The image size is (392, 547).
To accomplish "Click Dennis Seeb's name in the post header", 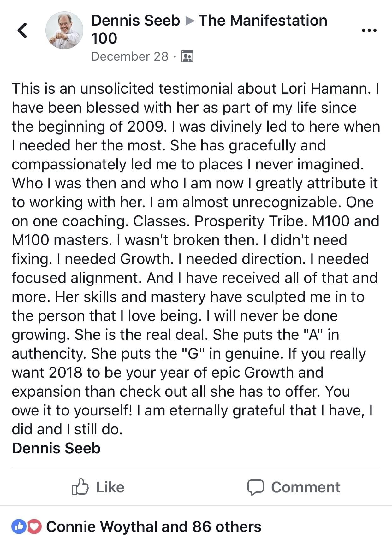I will point(135,21).
